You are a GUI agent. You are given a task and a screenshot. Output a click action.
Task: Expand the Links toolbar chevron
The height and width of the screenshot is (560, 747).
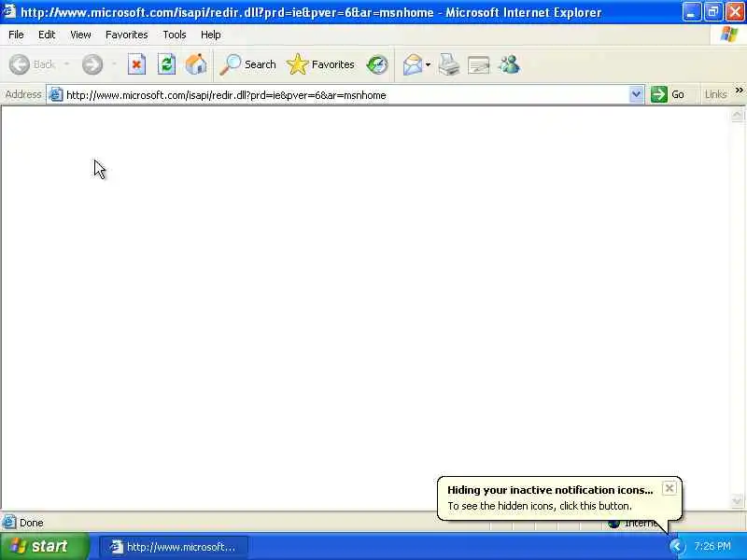pos(739,90)
